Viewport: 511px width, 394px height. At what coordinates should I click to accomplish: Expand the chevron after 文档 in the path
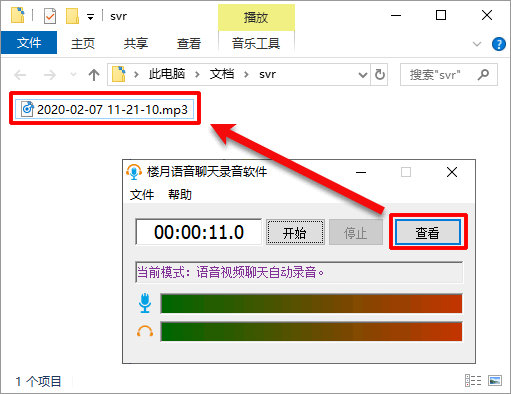click(x=246, y=74)
